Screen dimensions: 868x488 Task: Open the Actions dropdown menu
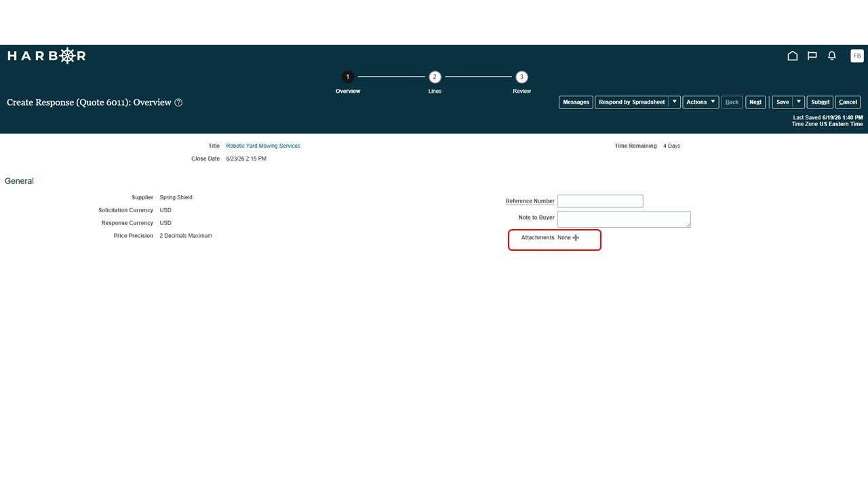701,102
